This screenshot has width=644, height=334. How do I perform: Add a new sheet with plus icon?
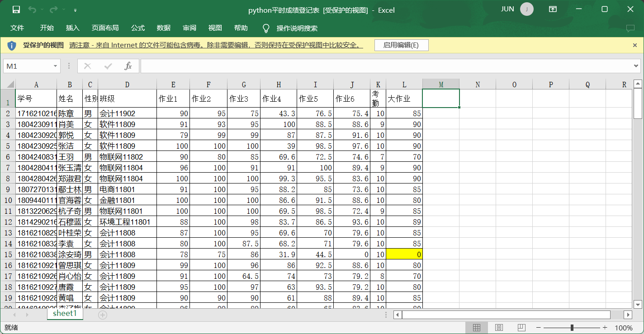pyautogui.click(x=103, y=315)
